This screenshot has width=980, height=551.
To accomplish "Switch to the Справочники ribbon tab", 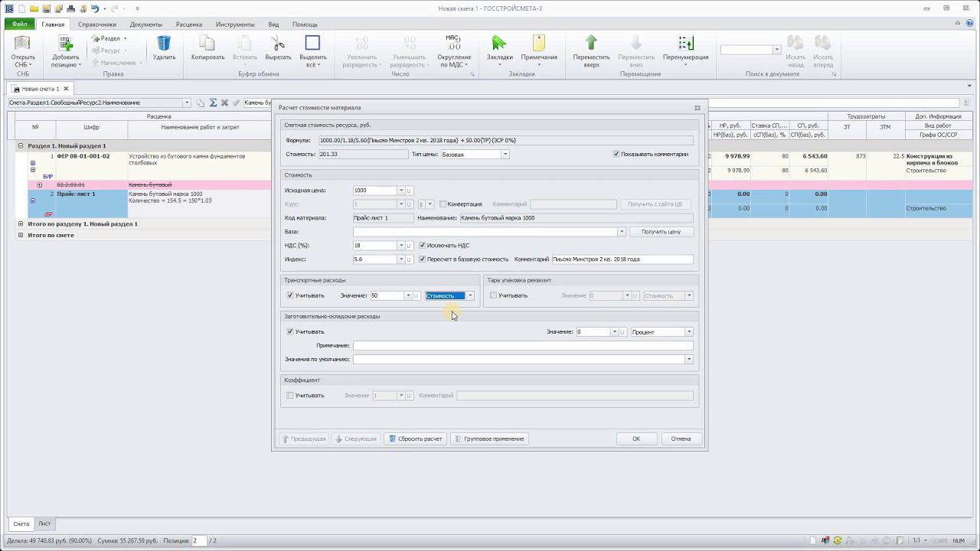I will coord(97,24).
